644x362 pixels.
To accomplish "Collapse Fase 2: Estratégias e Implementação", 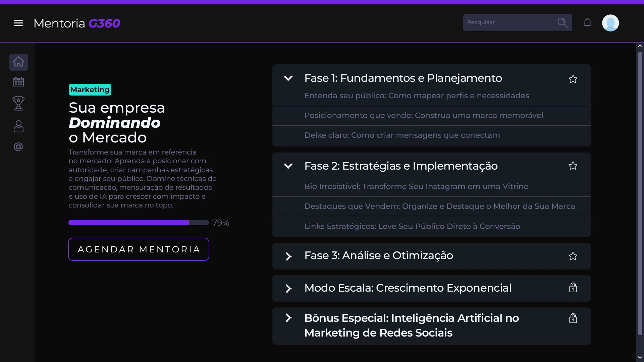I will (288, 166).
